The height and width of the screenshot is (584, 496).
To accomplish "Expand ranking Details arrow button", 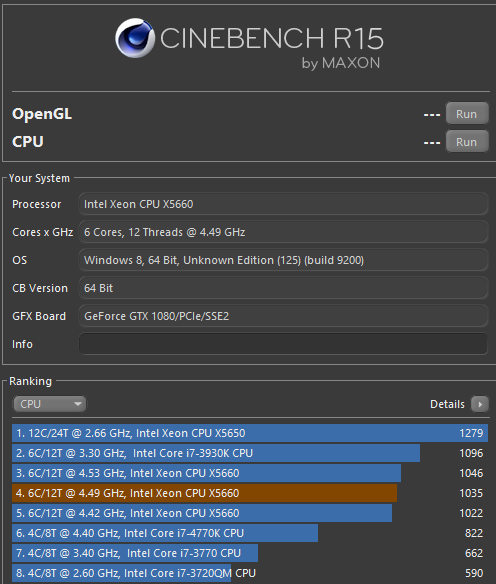I will [x=480, y=404].
